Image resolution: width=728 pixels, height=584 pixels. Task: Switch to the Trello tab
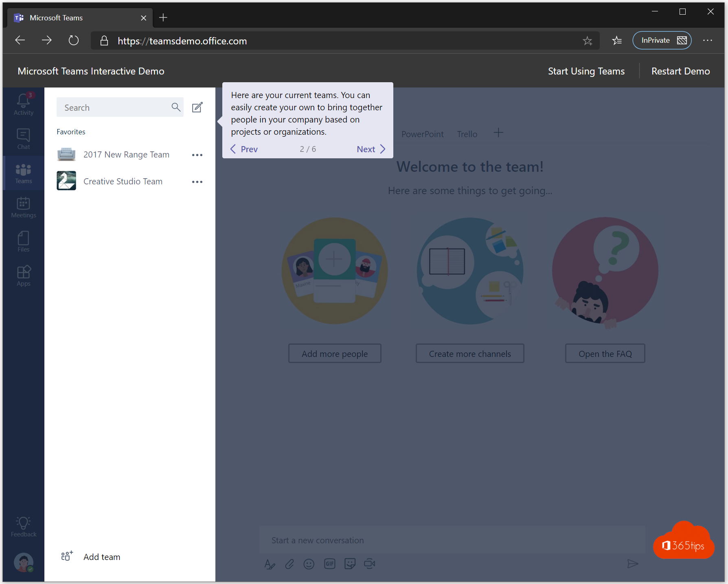click(x=467, y=134)
